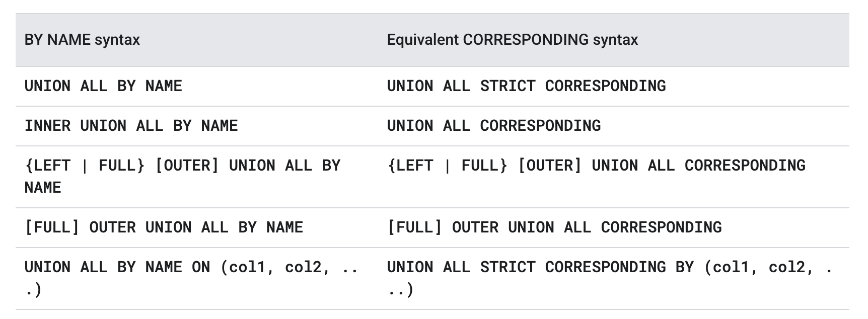Click "[FULL] OUTER UNION ALL BY NAME" cell
The image size is (868, 319).
coord(164,227)
